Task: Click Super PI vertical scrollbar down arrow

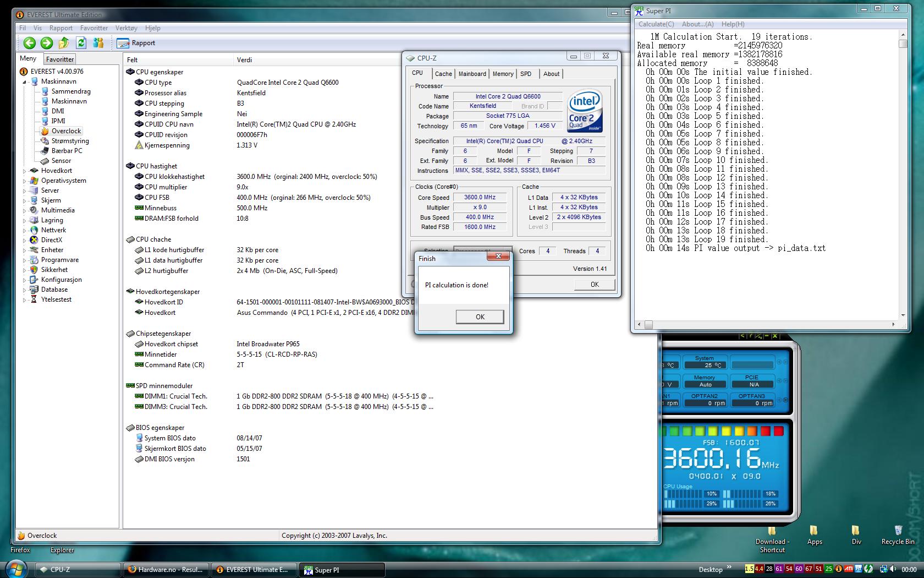Action: point(903,315)
